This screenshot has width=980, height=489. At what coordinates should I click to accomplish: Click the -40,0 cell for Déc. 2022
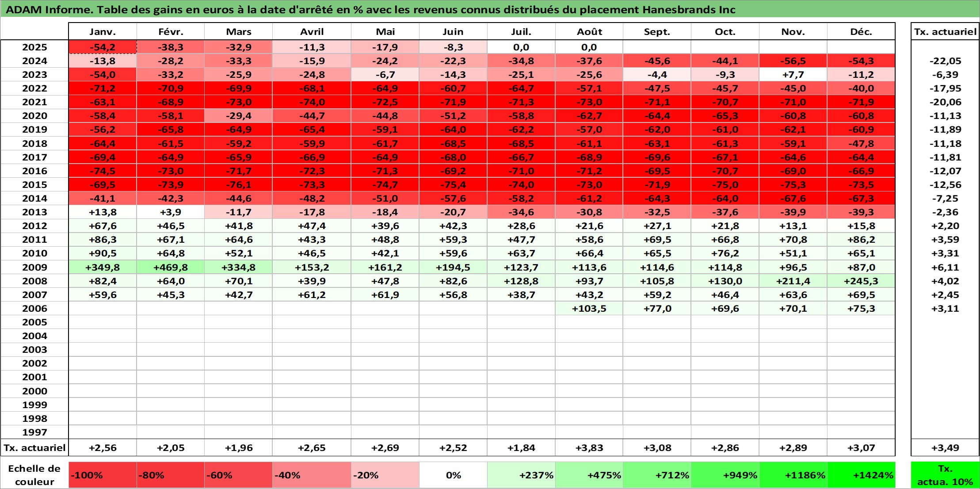coord(861,88)
